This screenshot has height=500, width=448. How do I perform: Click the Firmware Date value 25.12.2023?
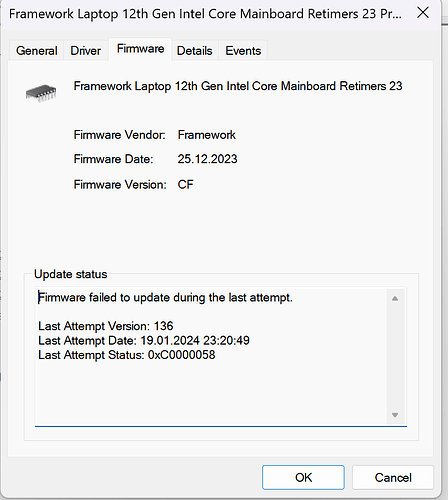[207, 159]
